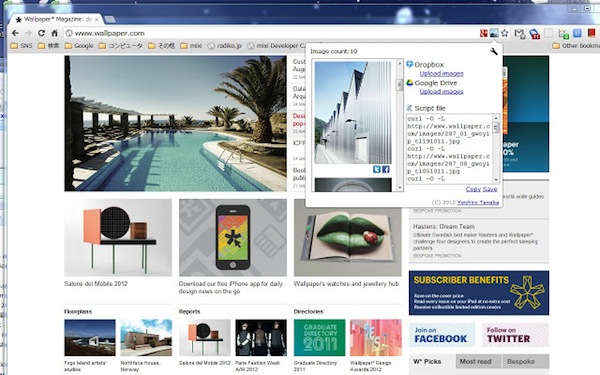The image size is (600, 375).
Task: Upload images to Dropbox
Action: pos(441,73)
